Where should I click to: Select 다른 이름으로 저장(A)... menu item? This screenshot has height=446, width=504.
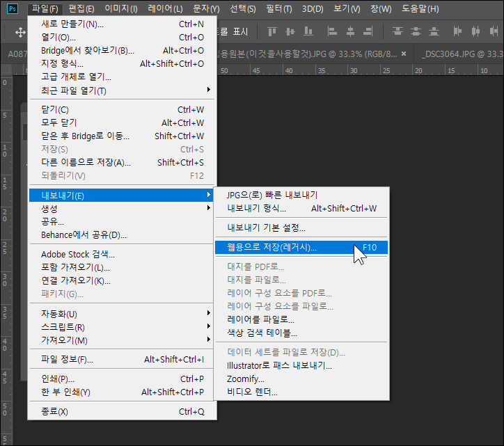point(123,162)
